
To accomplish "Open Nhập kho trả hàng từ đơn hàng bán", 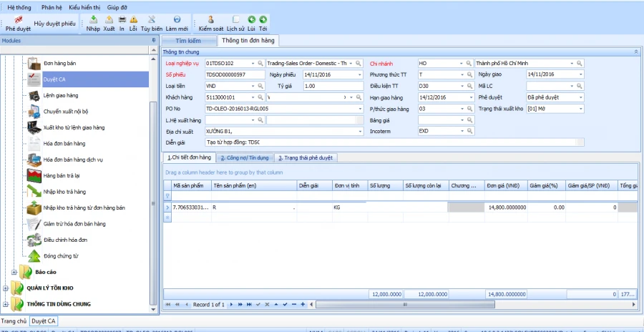I will 84,207.
